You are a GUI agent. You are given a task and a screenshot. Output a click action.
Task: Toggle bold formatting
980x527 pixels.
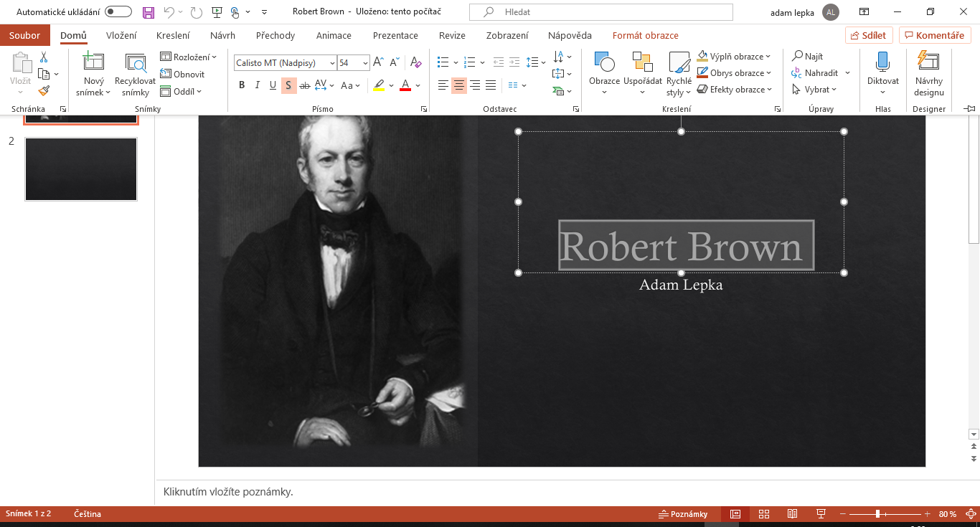242,85
